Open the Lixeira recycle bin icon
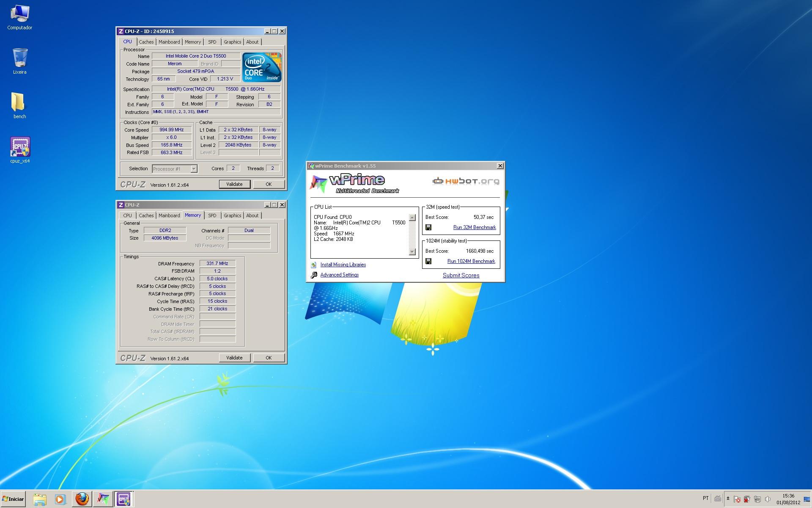The image size is (812, 508). tap(19, 61)
